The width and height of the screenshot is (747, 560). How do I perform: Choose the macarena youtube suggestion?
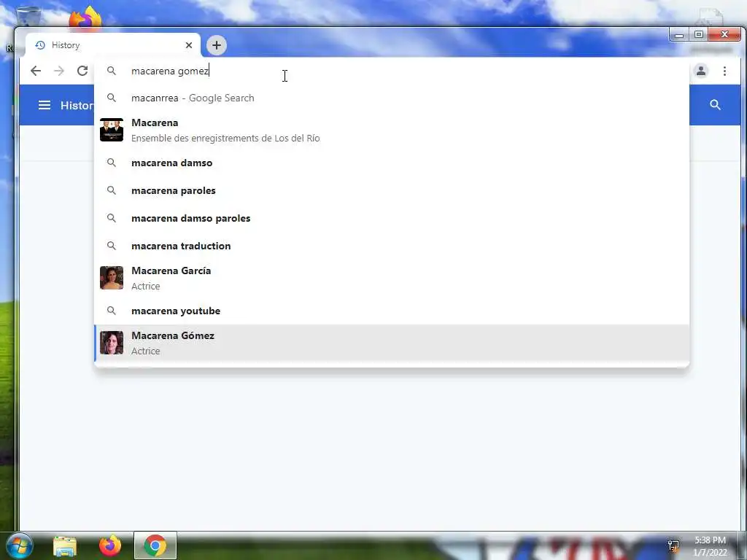pyautogui.click(x=392, y=311)
